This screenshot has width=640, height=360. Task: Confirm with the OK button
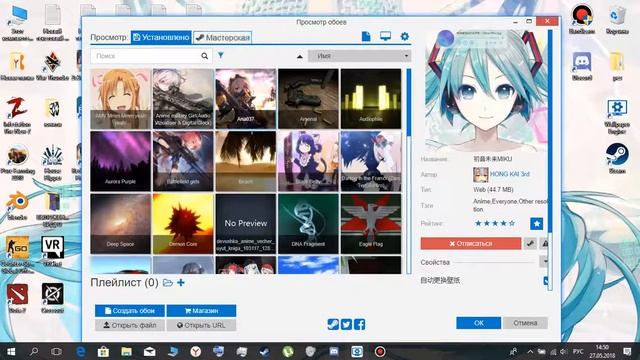tap(478, 323)
